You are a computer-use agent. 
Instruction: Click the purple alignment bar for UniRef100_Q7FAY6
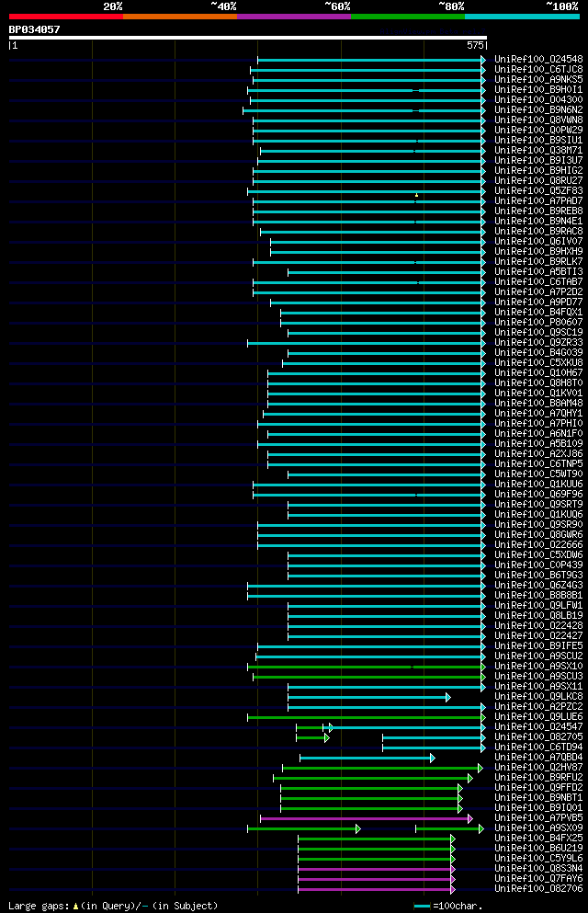[x=377, y=879]
